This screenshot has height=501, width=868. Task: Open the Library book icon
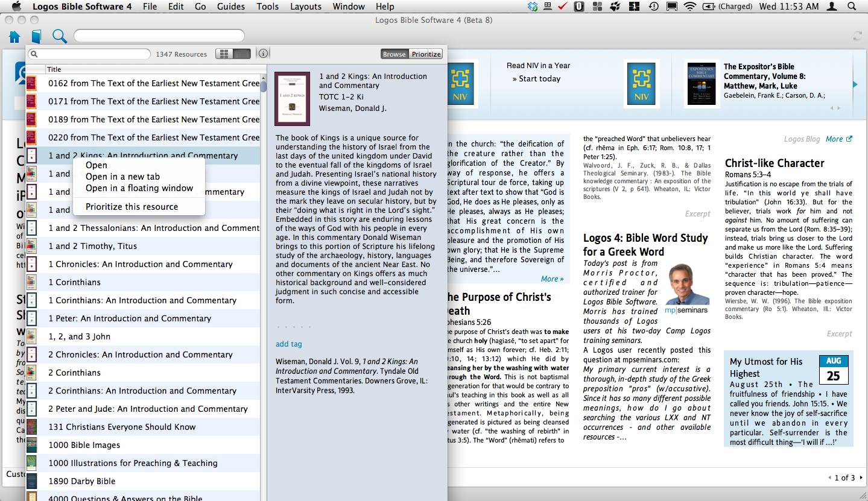(37, 37)
